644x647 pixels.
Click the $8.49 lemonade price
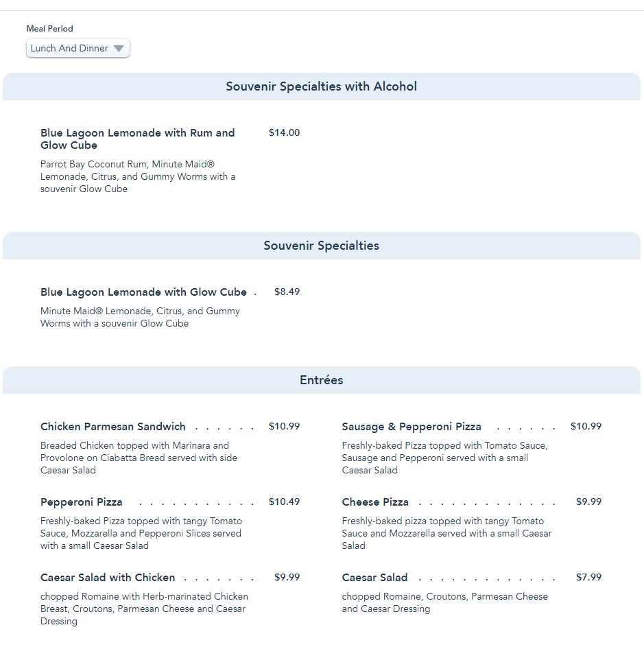pyautogui.click(x=287, y=292)
